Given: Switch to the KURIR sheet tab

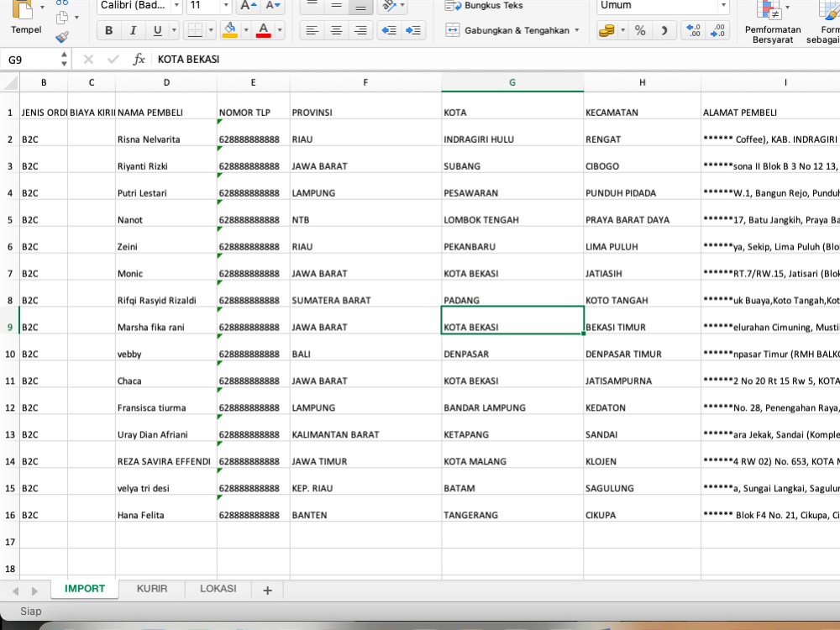Looking at the screenshot, I should (151, 589).
